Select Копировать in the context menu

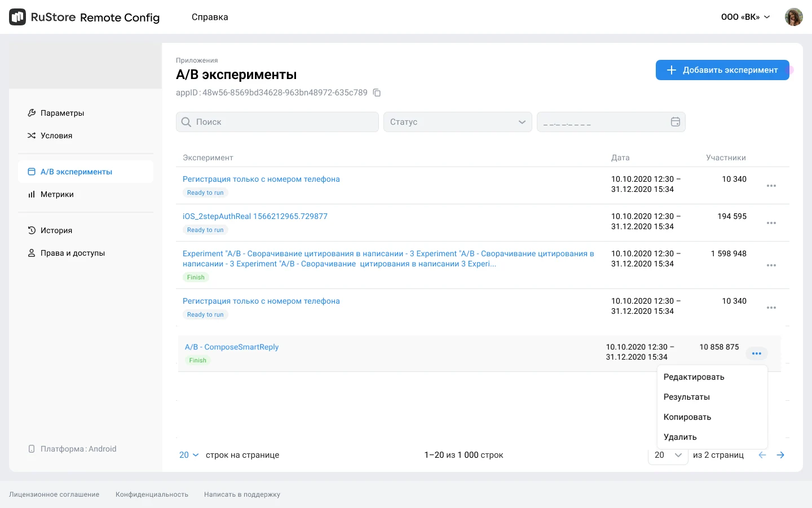(687, 417)
